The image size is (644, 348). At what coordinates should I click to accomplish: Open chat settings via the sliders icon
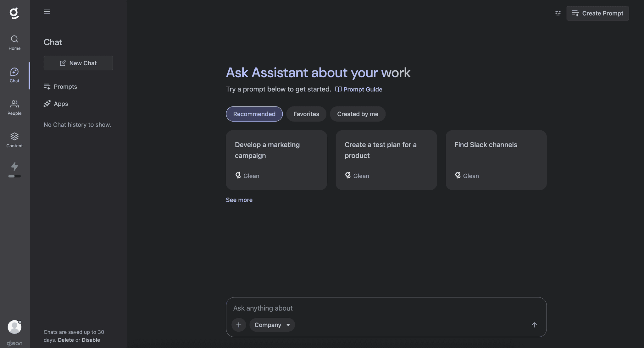[558, 13]
